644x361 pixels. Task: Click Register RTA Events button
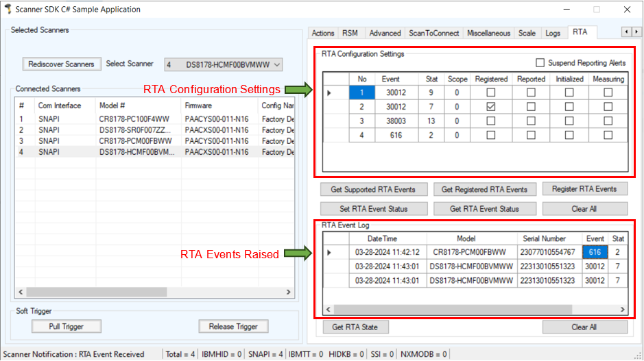point(584,189)
